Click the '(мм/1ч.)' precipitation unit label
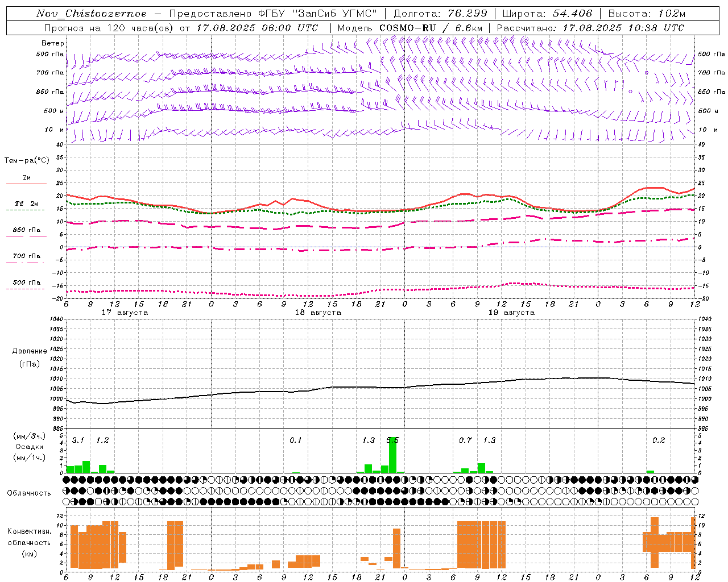The image size is (728, 582). pos(30,458)
